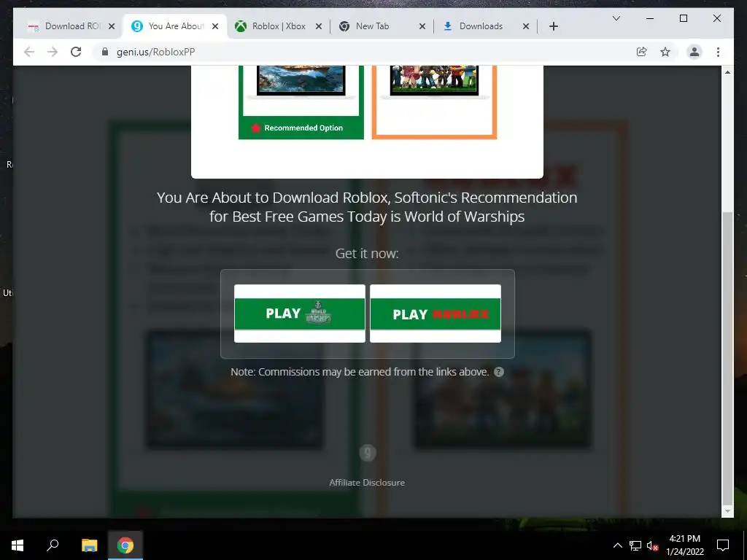Screen dimensions: 747x560
Task: Open the notification center icon
Action: pos(723,545)
